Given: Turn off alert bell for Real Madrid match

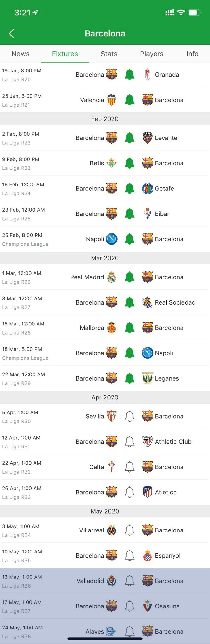Looking at the screenshot, I should coord(129,277).
